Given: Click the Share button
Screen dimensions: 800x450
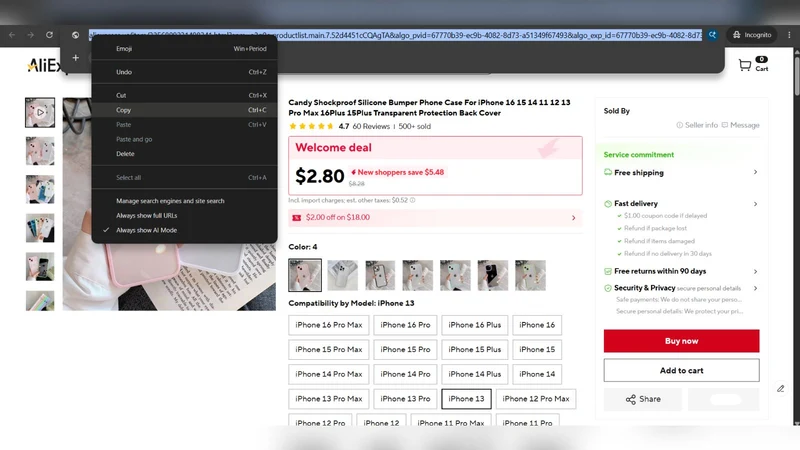Looking at the screenshot, I should click(643, 399).
